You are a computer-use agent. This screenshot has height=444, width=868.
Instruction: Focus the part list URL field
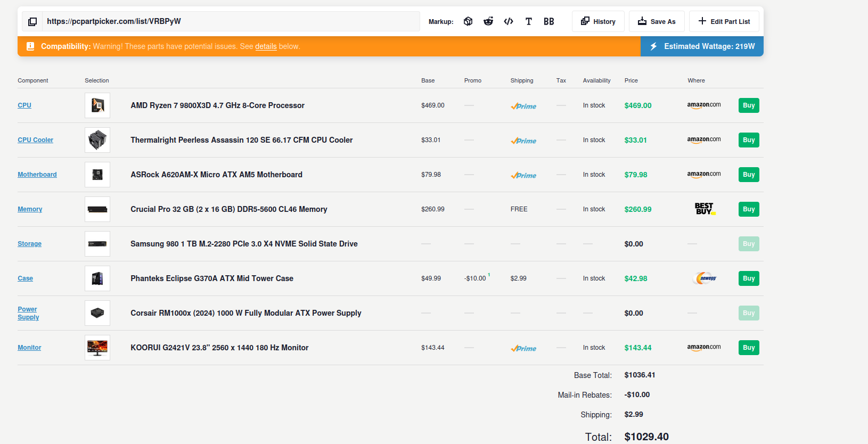point(231,21)
